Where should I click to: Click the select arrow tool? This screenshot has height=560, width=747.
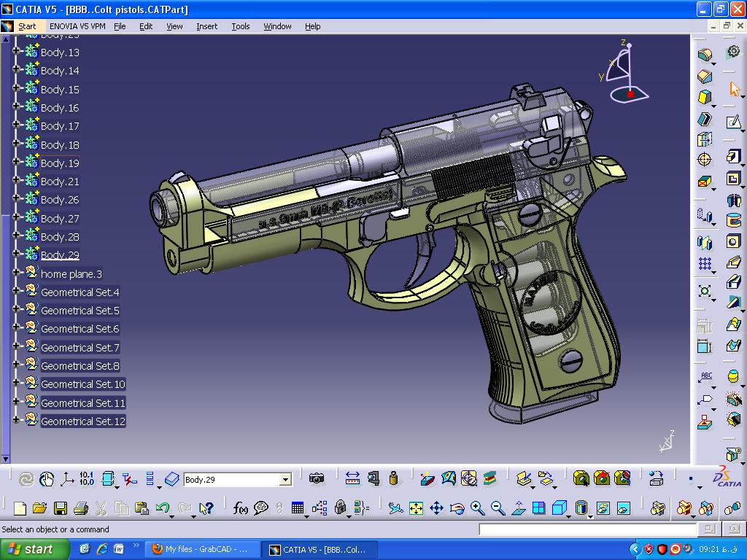coord(734,89)
